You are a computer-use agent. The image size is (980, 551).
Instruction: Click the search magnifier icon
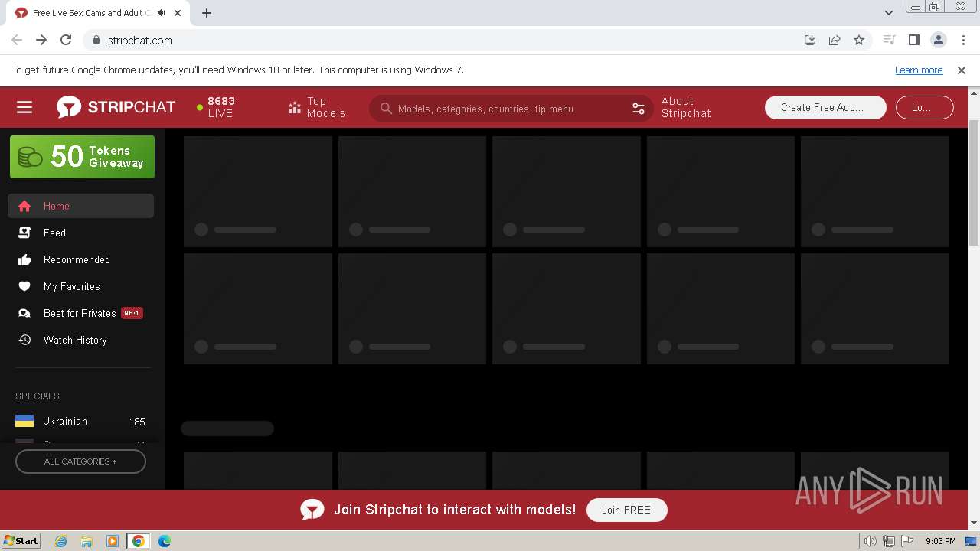pyautogui.click(x=386, y=109)
